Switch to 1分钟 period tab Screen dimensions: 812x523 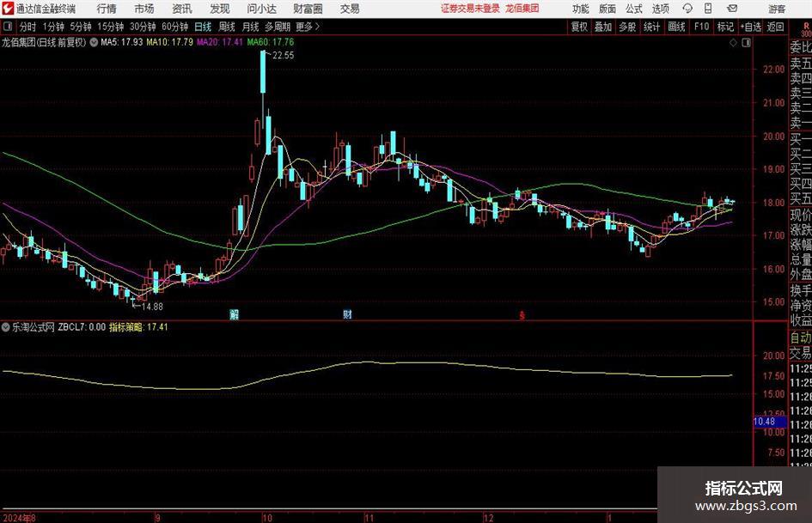click(53, 27)
